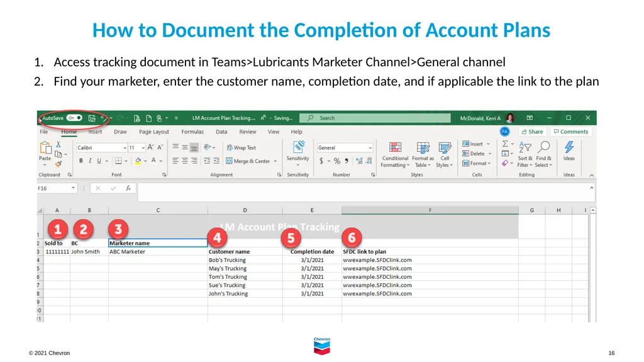The height and width of the screenshot is (362, 644).
Task: Toggle Bold formatting
Action: 81,161
